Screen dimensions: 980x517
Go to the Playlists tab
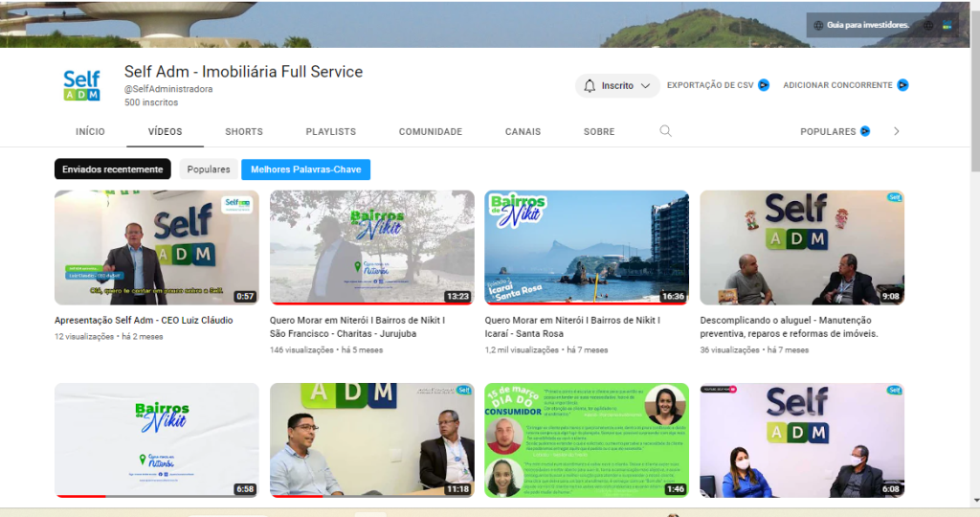(x=330, y=131)
